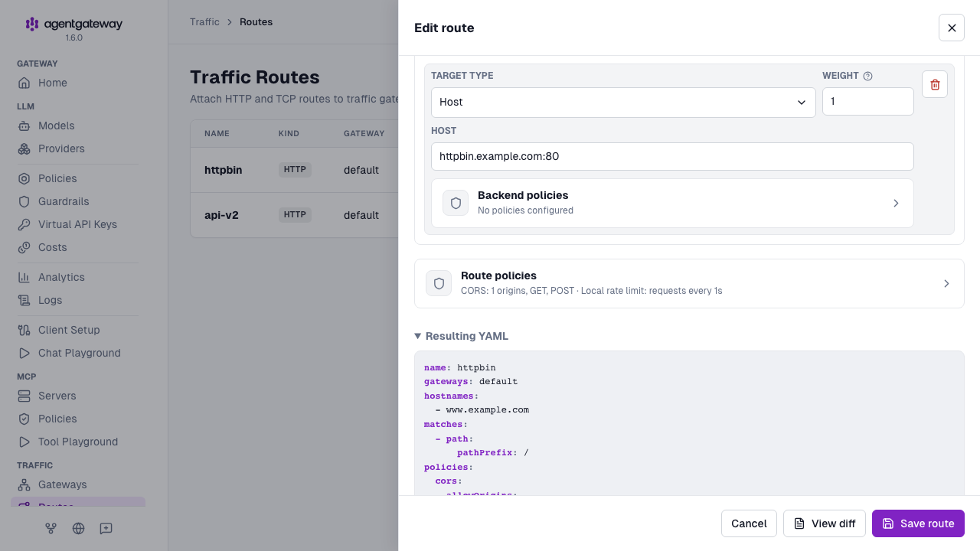Open Home in the sidebar
980x551 pixels.
78,83
